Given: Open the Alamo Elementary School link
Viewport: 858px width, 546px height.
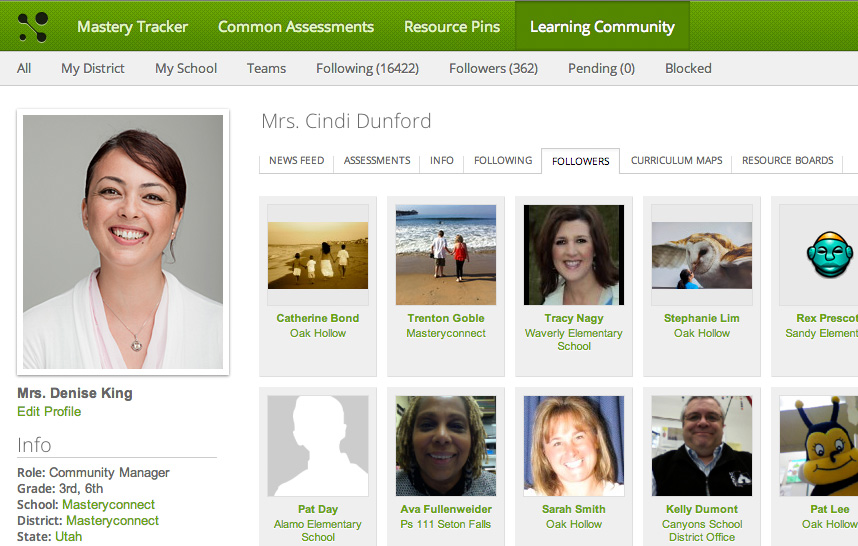Looking at the screenshot, I should click(x=318, y=531).
